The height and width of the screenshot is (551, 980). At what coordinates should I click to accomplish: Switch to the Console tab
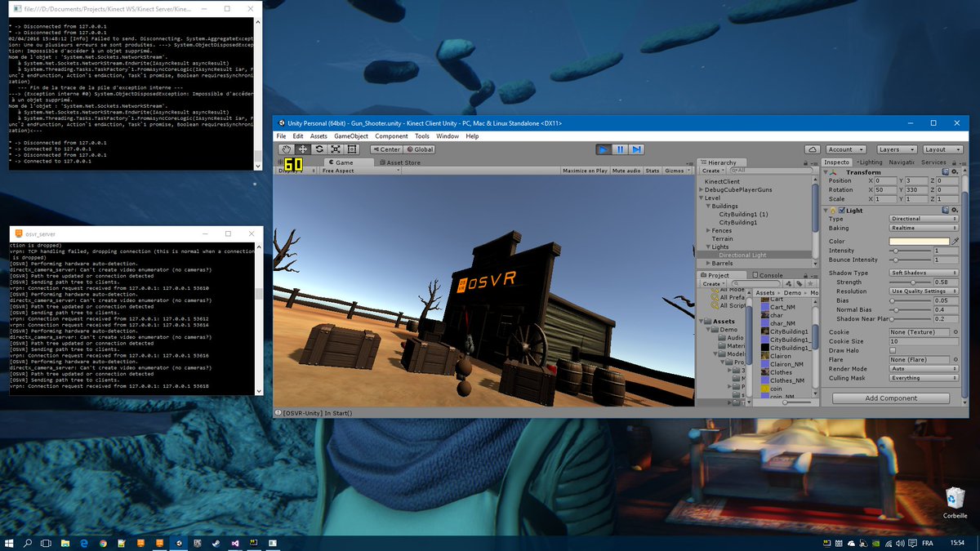pyautogui.click(x=767, y=276)
